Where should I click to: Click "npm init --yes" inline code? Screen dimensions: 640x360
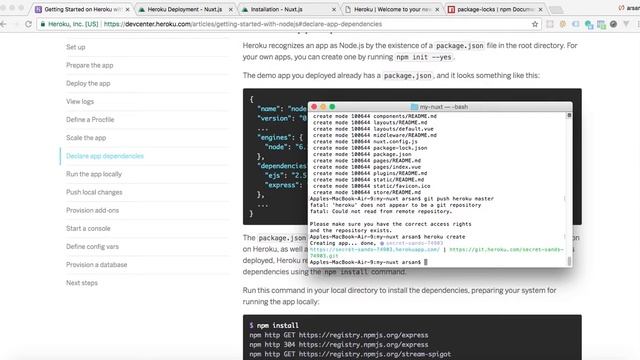tap(424, 57)
